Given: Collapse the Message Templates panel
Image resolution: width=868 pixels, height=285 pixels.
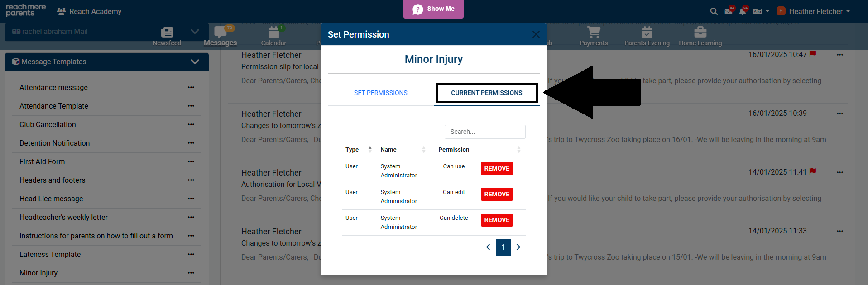Looking at the screenshot, I should tap(195, 62).
